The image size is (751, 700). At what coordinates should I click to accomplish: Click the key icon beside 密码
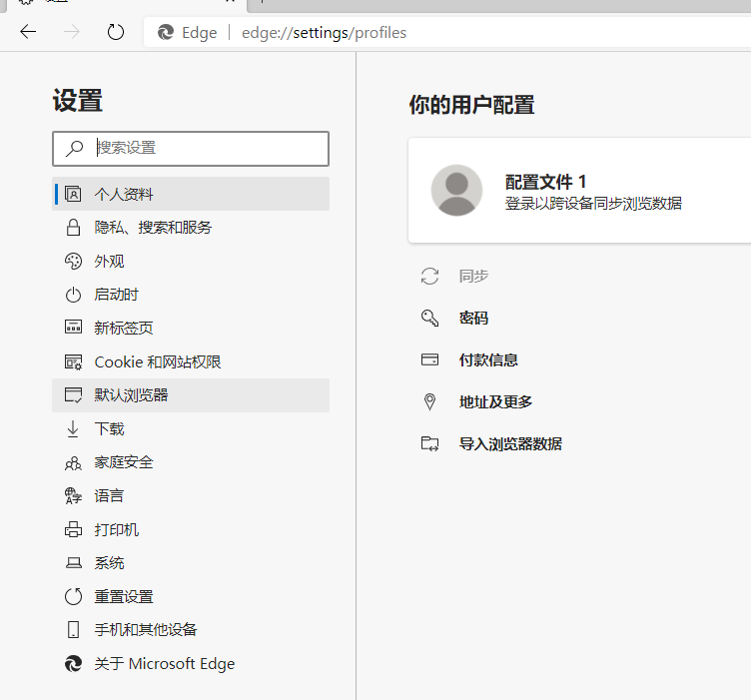point(429,319)
